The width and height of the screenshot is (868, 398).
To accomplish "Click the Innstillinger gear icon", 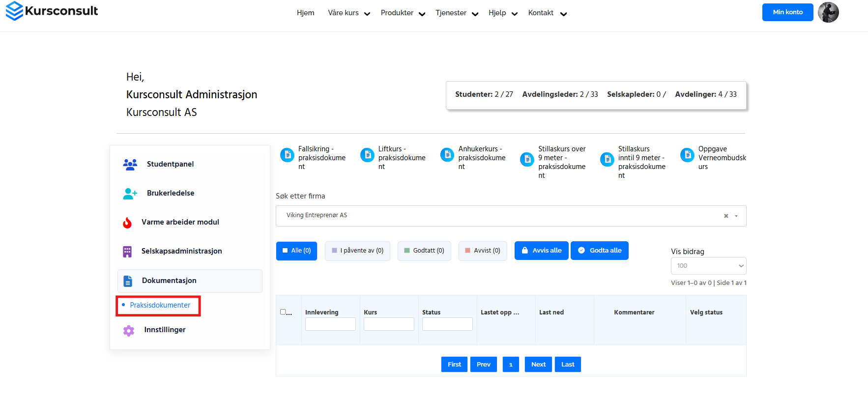I will pyautogui.click(x=129, y=330).
